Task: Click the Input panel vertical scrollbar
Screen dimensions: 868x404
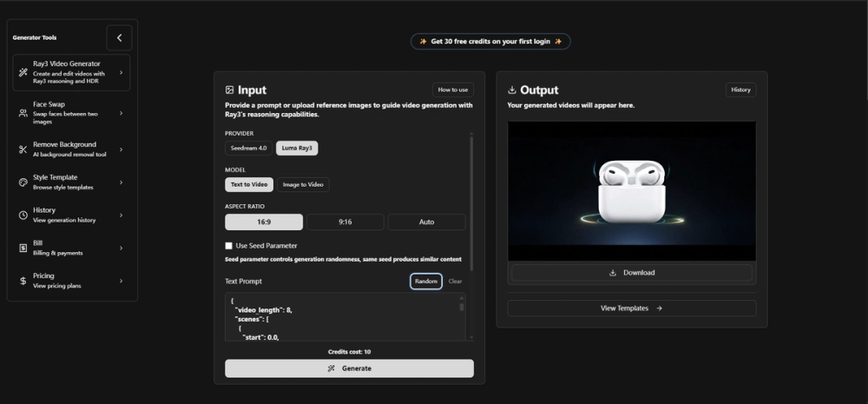Action: tap(471, 202)
